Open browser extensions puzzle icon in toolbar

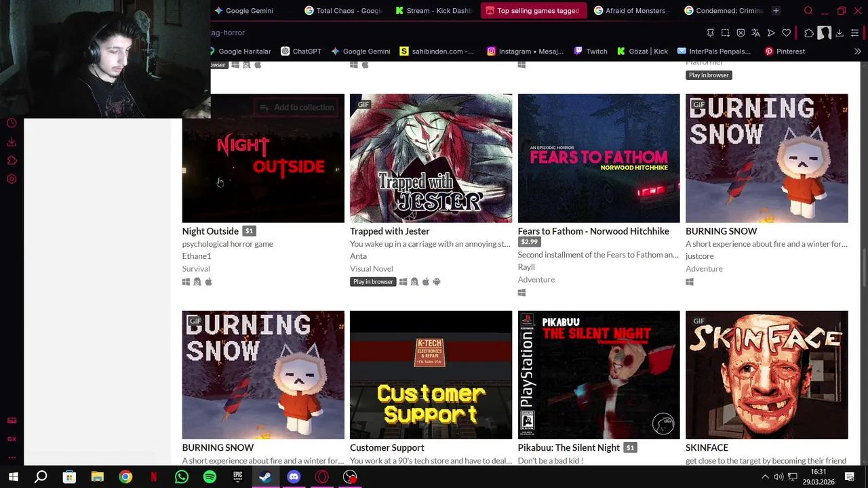[x=809, y=33]
